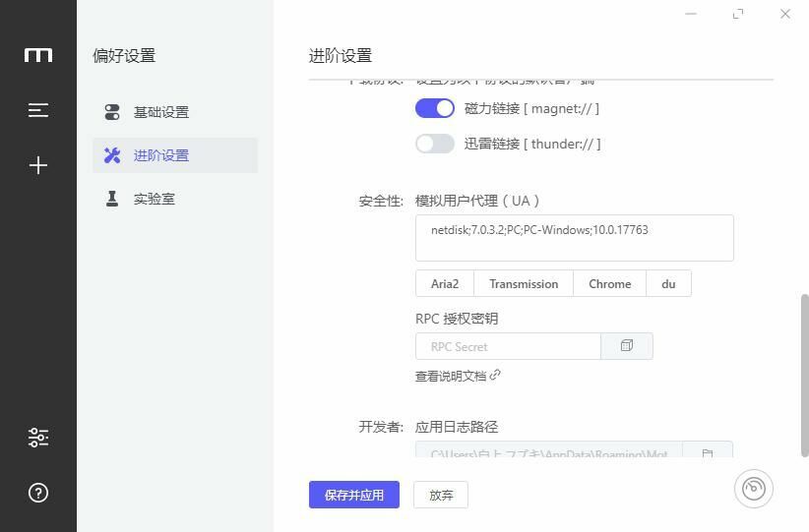Open preferences sliders icon in sidebar
The height and width of the screenshot is (532, 809).
click(38, 438)
